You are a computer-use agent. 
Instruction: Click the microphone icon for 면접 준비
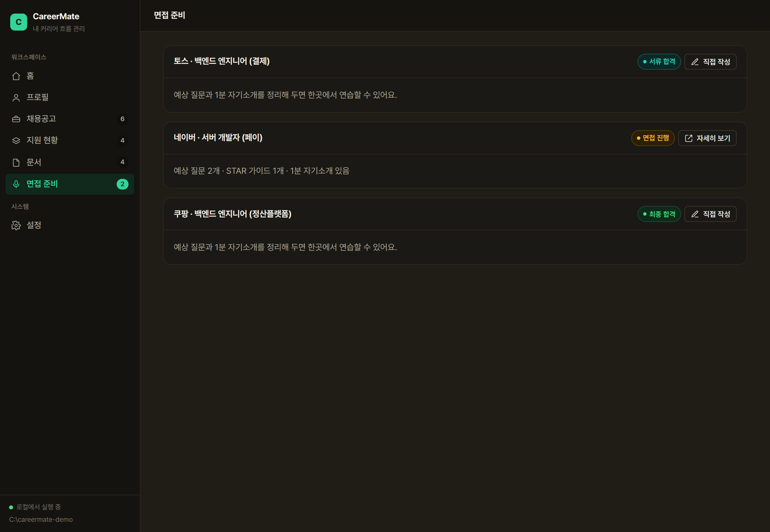[16, 184]
